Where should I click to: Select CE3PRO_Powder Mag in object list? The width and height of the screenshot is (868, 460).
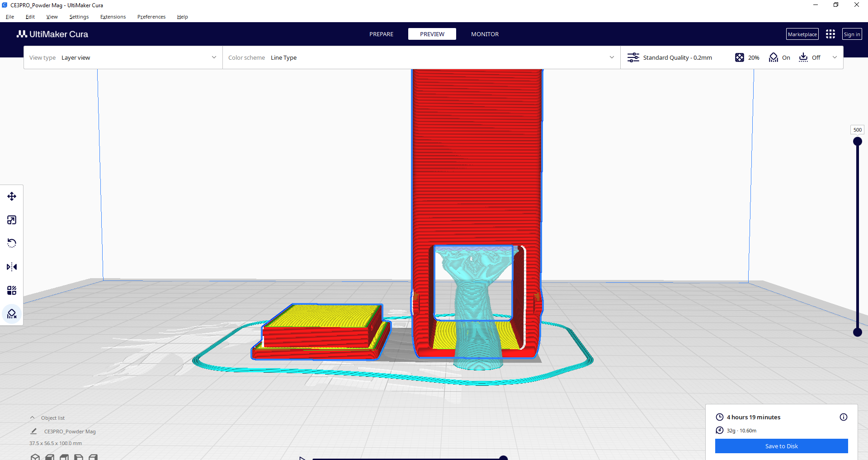(70, 432)
